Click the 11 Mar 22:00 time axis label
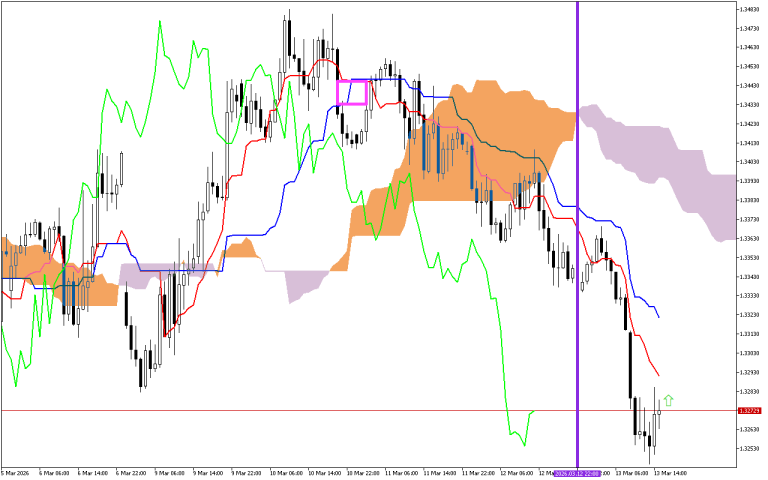The width and height of the screenshot is (768, 480). pos(478,473)
